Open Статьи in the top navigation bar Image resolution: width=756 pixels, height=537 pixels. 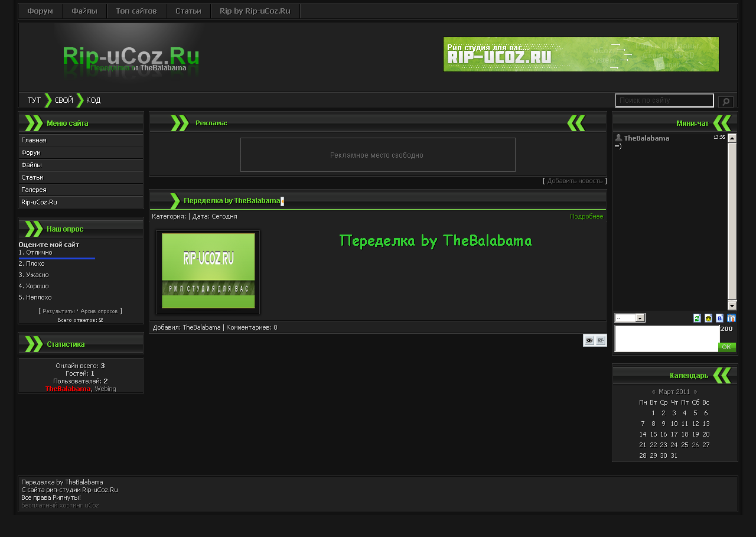pyautogui.click(x=188, y=11)
